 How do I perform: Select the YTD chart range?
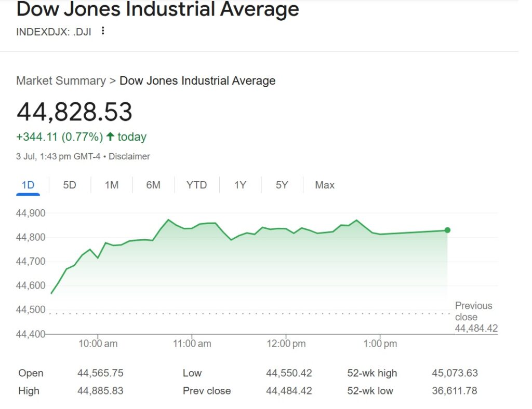click(196, 185)
